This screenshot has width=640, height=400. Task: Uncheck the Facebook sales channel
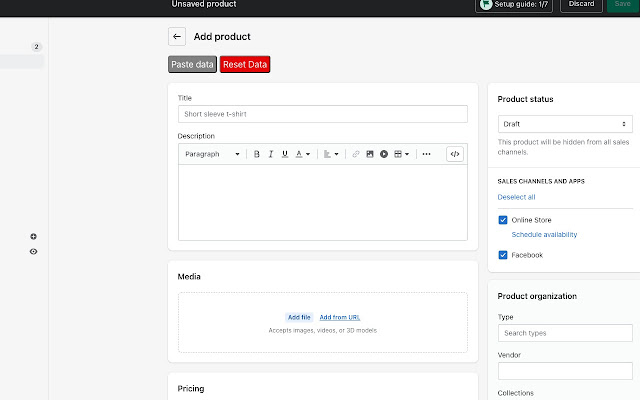coord(503,255)
